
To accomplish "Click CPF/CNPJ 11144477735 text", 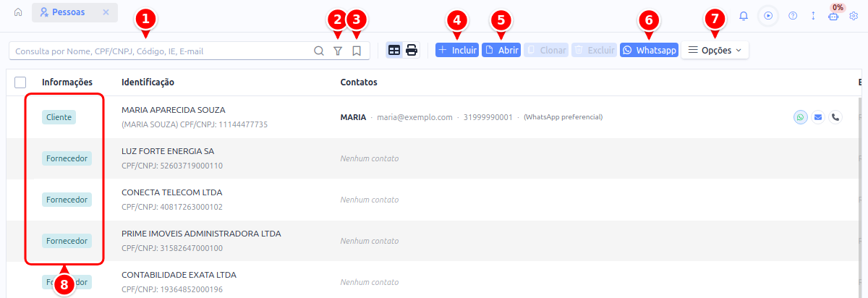I will click(225, 124).
